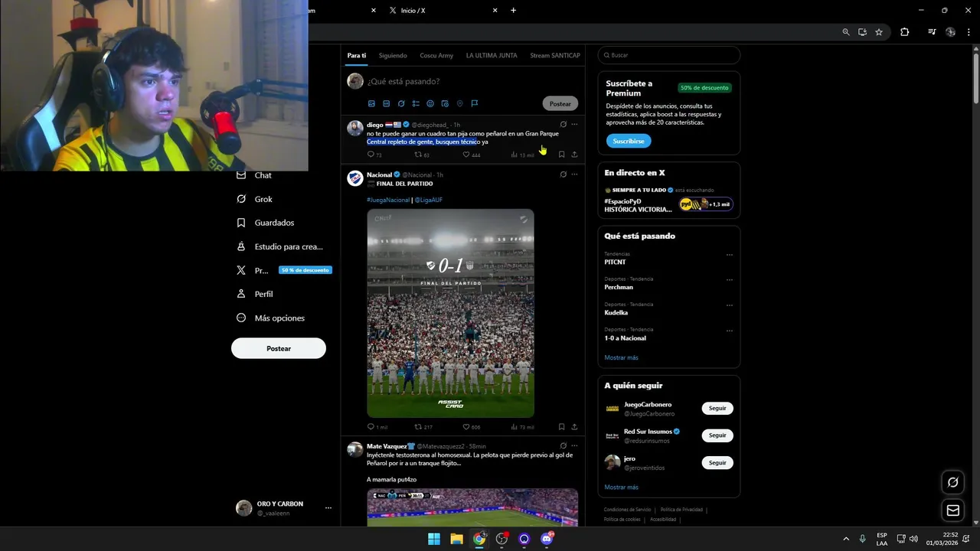Viewport: 980px width, 551px height.
Task: Switch to the Siguiendo tab
Action: click(x=393, y=55)
